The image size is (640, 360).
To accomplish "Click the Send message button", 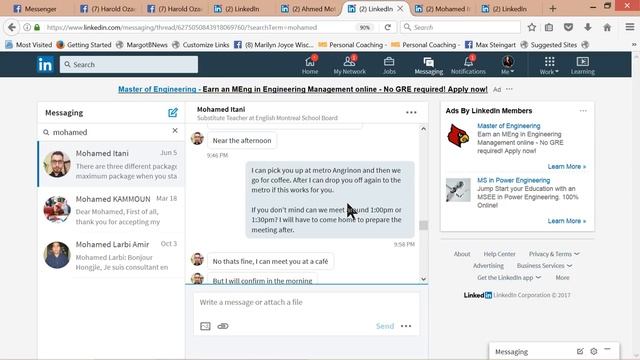I will click(x=384, y=326).
